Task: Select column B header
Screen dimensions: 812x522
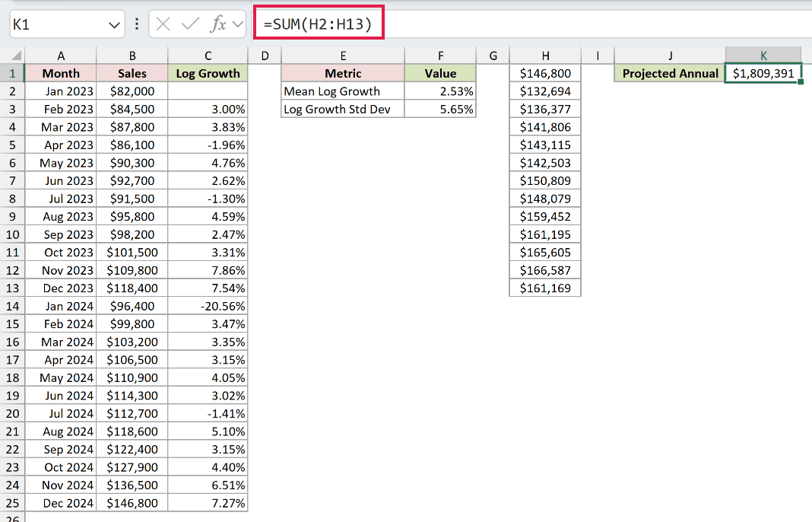Action: 132,56
